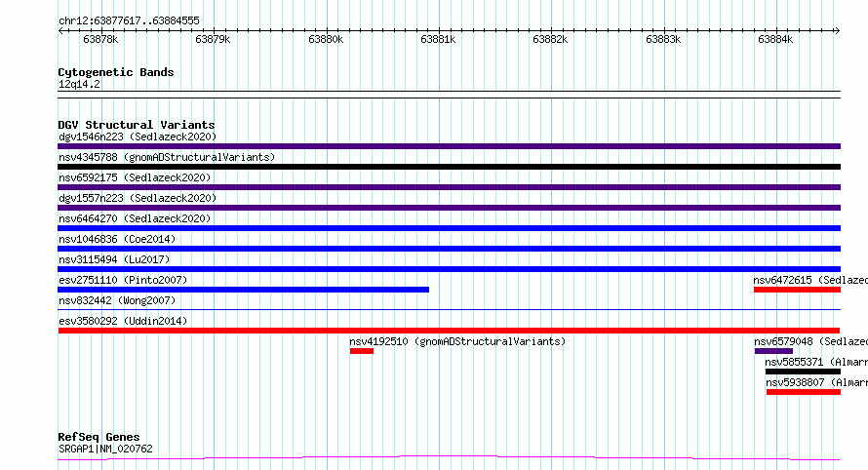Open the esv2751110 (Pinto2007) blue bar
This screenshot has height=470, width=868.
point(243,290)
